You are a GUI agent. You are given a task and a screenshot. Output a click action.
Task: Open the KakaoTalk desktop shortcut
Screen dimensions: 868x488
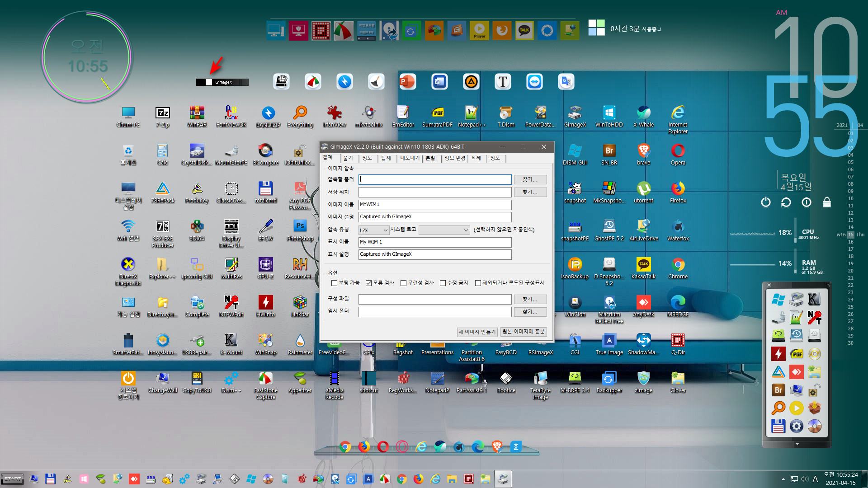click(643, 268)
